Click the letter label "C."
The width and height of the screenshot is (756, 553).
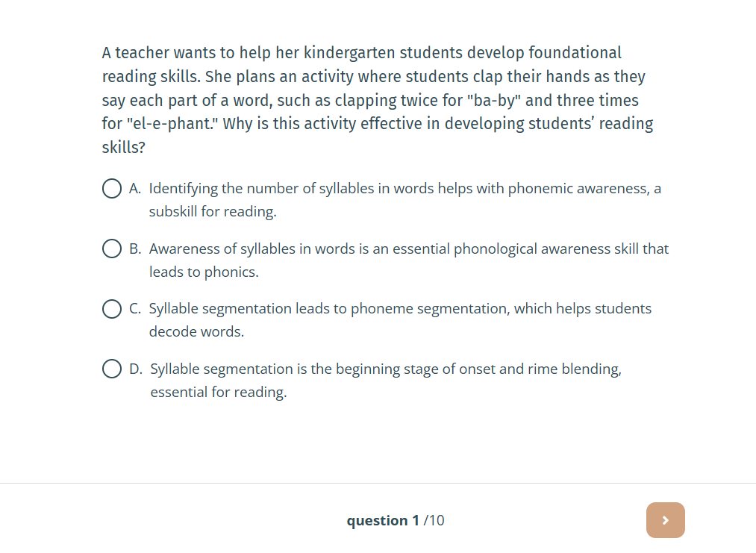click(x=135, y=308)
